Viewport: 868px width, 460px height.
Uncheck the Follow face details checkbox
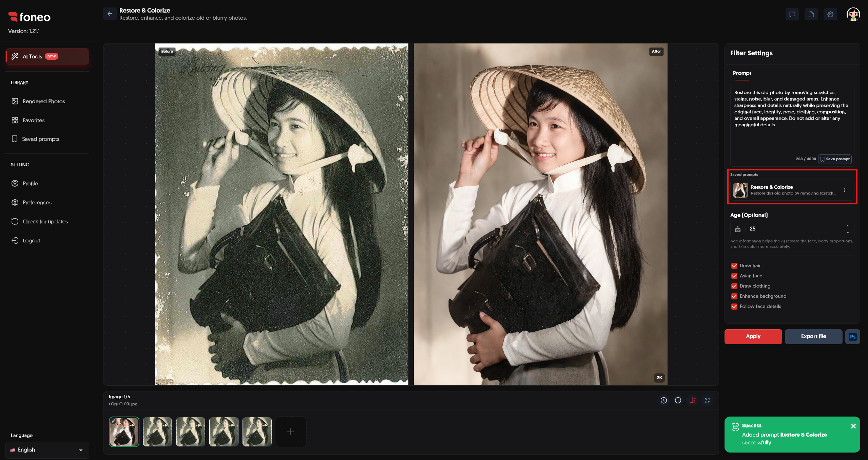point(734,307)
